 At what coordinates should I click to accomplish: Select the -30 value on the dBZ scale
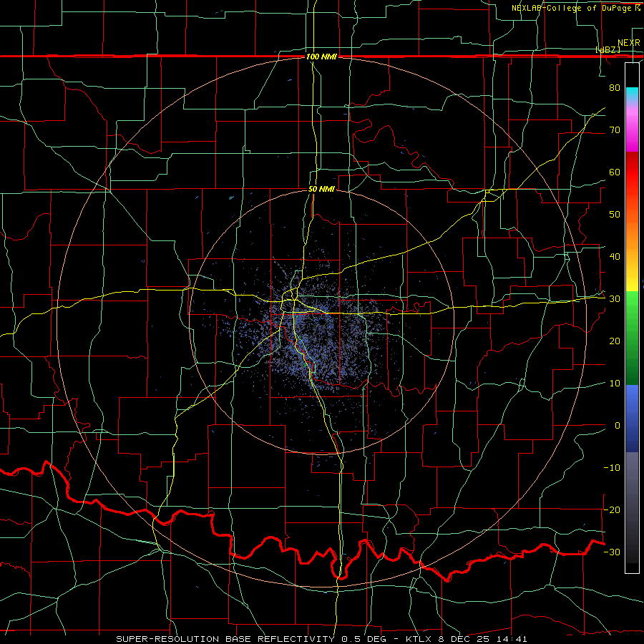612,552
